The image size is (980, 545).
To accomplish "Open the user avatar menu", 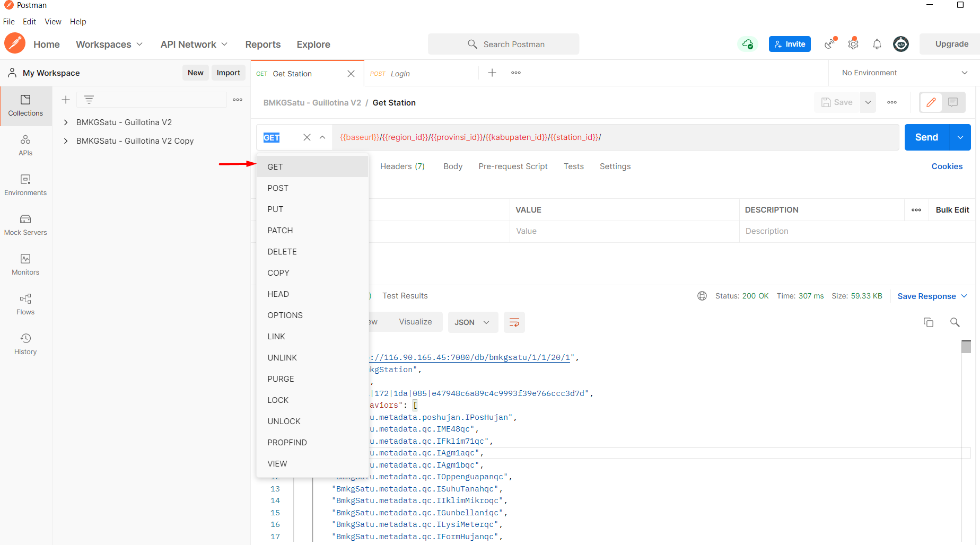I will (901, 44).
